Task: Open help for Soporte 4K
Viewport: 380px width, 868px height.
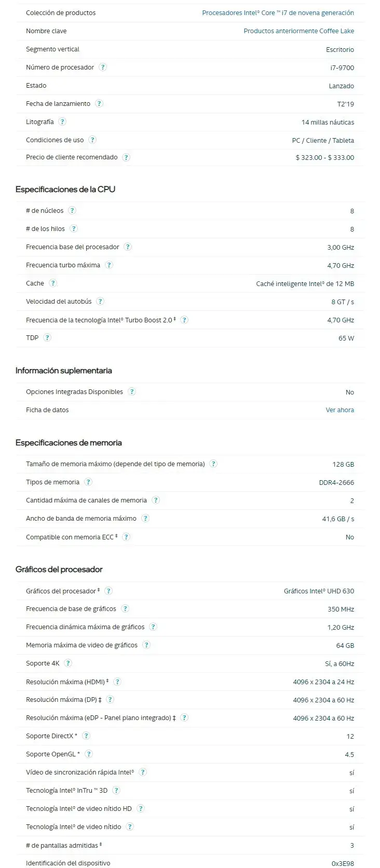Action: pos(68,663)
